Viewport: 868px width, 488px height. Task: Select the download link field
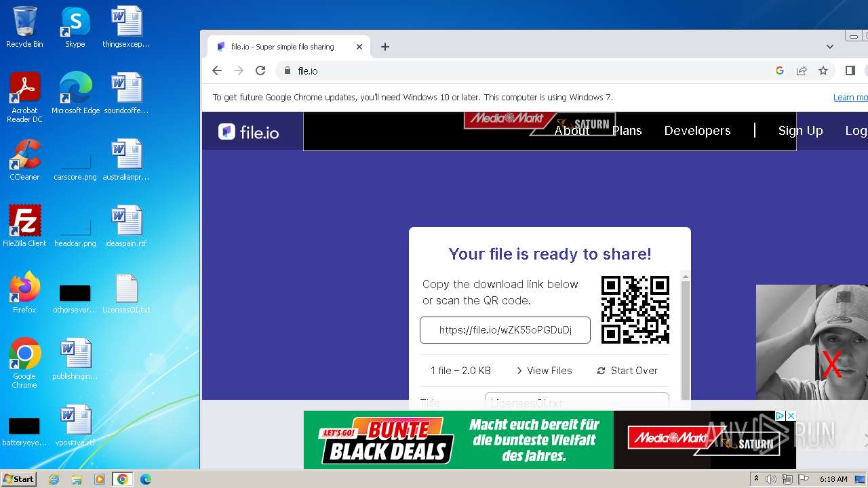click(505, 330)
